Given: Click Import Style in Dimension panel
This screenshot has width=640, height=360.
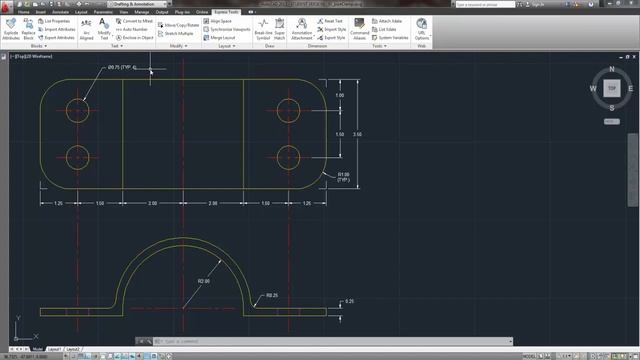Looking at the screenshot, I should tap(331, 29).
